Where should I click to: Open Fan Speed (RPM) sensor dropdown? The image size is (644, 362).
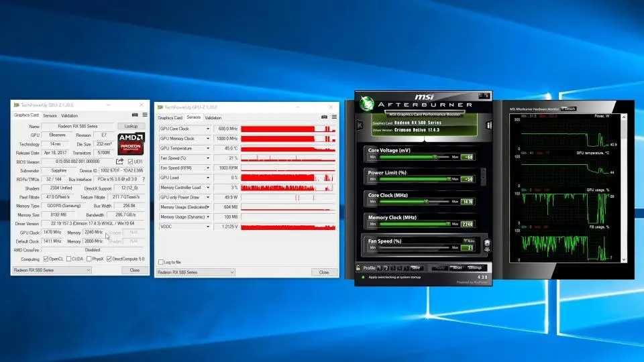coord(208,168)
